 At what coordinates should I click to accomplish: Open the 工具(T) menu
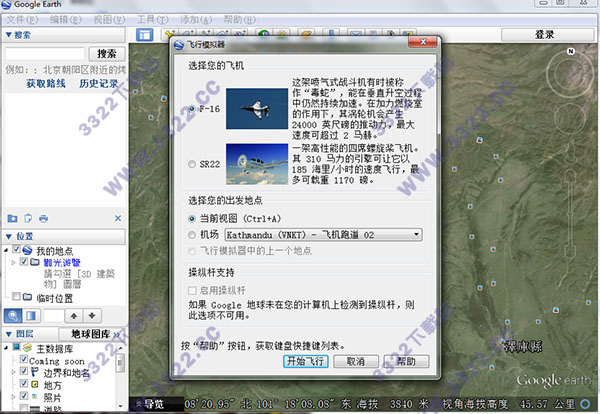click(153, 20)
